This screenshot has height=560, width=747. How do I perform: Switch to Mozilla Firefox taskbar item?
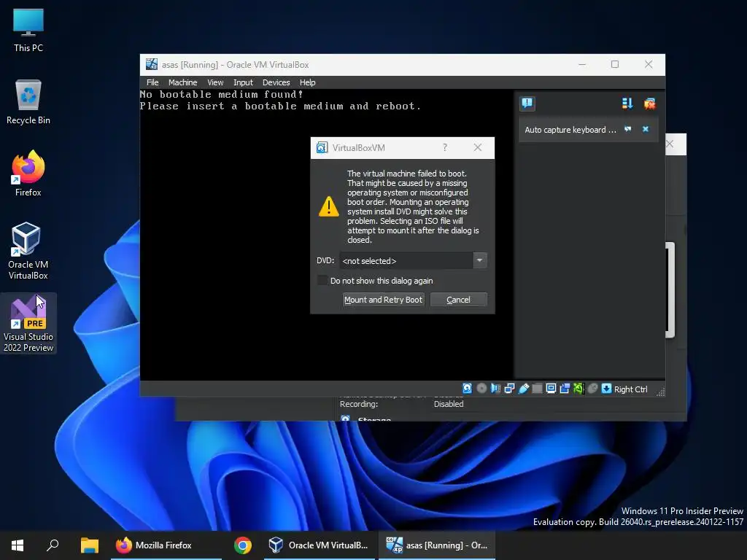166,545
